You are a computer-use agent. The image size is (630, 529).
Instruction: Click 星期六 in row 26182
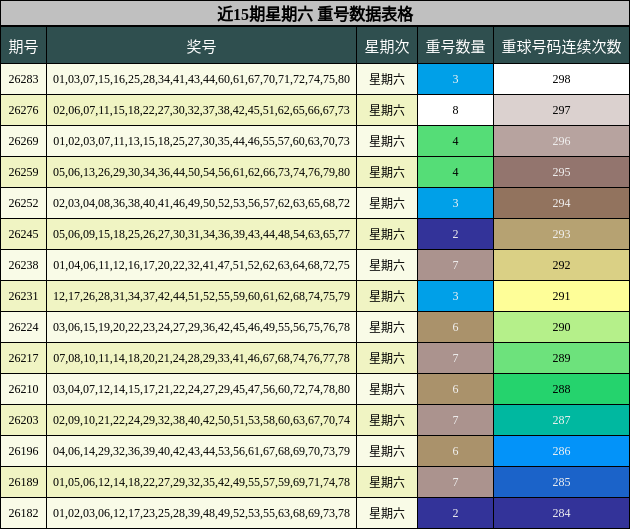387,513
